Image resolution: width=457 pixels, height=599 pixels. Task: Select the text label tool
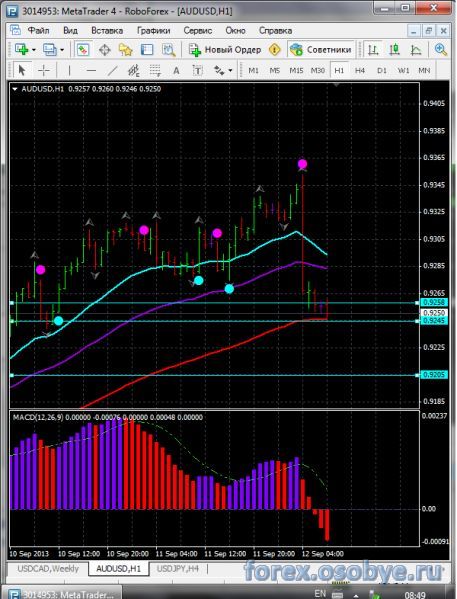198,70
